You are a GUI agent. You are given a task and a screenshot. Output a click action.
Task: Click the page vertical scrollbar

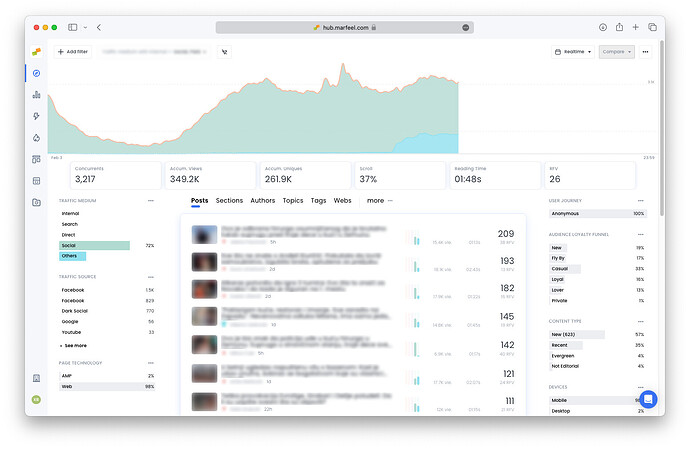661,128
